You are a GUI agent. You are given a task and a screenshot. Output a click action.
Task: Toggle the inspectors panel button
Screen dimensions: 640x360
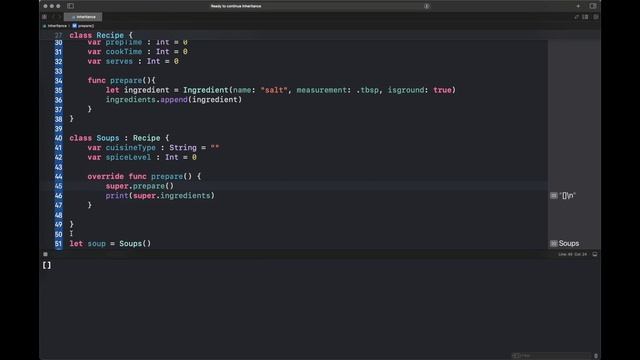[593, 6]
